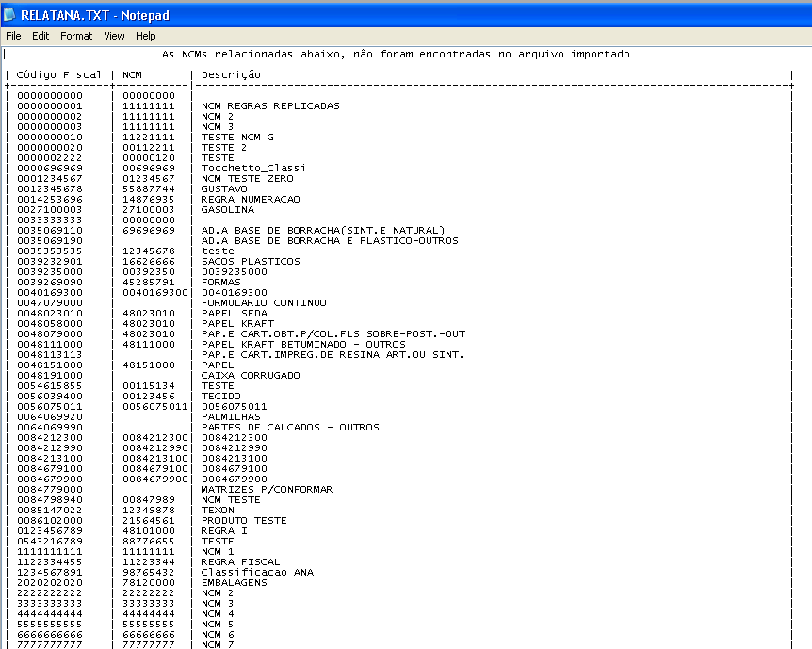Click the fiscal code 0123456789
This screenshot has height=649, width=812.
pos(50,530)
